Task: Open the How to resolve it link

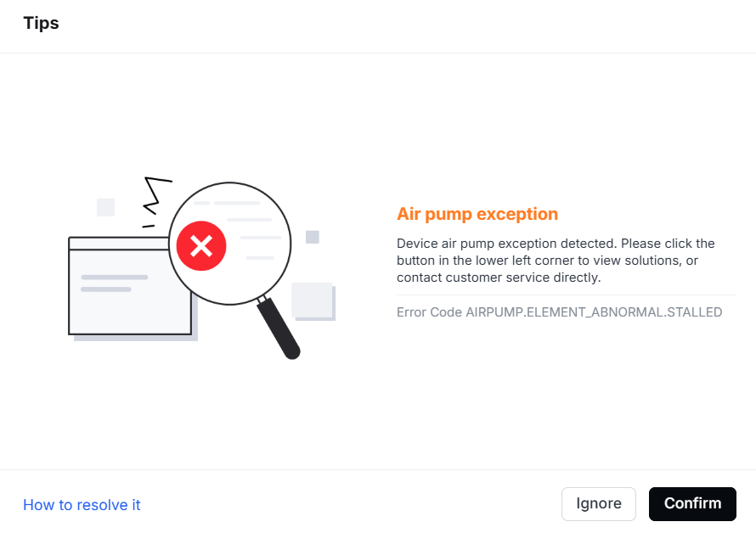Action: coord(82,504)
